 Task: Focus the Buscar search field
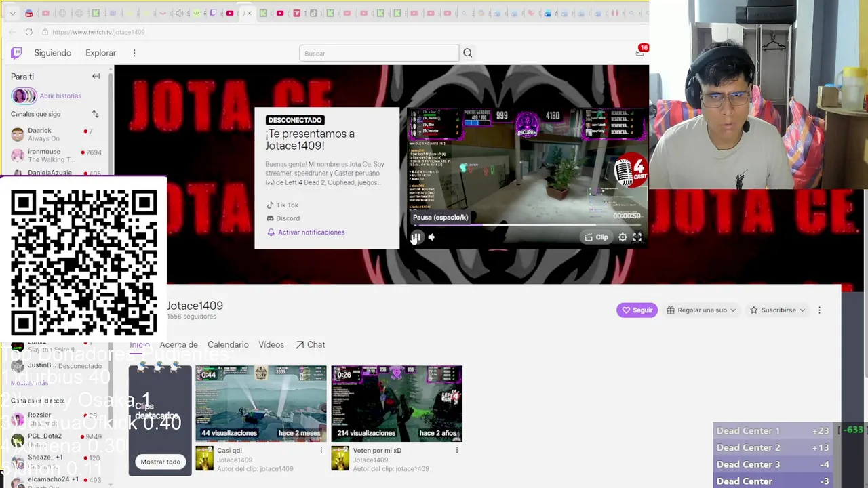point(379,53)
